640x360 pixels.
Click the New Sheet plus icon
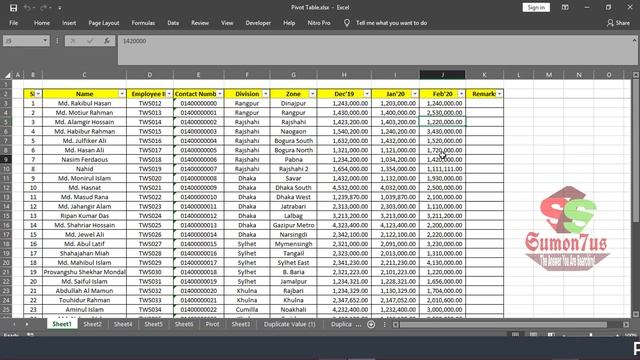[371, 324]
